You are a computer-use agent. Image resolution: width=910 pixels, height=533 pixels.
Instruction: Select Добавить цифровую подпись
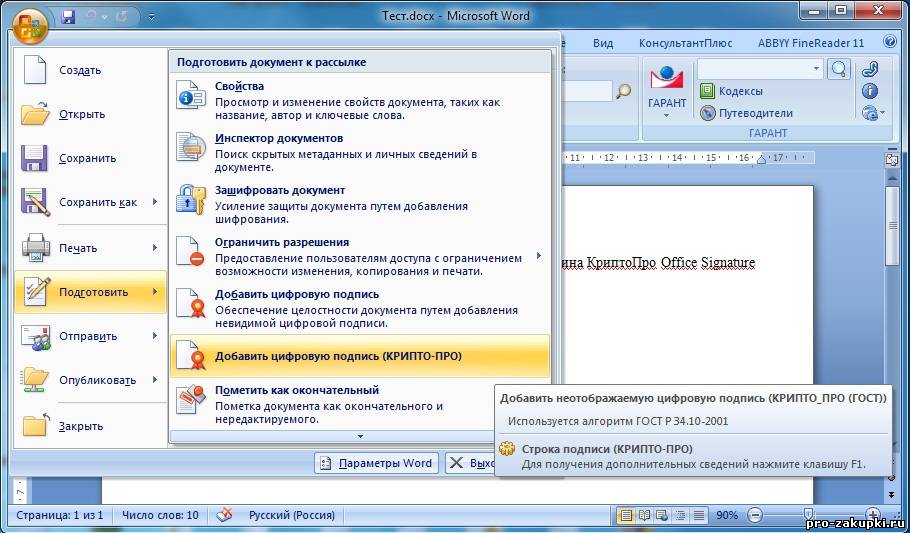click(x=360, y=308)
